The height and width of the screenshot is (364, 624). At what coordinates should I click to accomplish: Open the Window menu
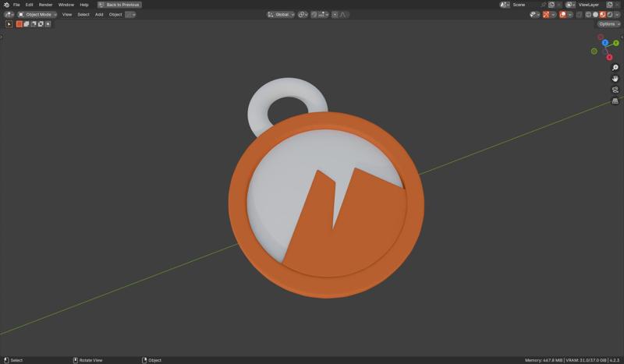point(66,5)
